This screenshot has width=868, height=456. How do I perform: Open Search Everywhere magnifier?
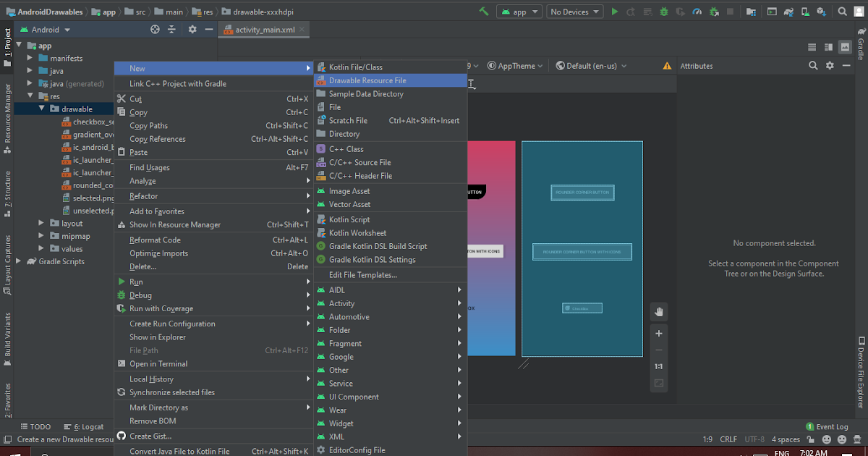[x=841, y=10]
